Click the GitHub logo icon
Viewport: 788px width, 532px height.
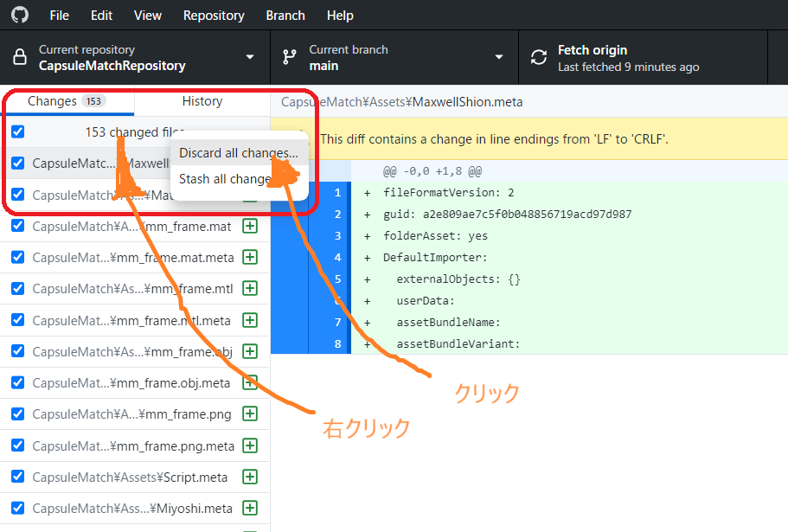click(x=19, y=16)
